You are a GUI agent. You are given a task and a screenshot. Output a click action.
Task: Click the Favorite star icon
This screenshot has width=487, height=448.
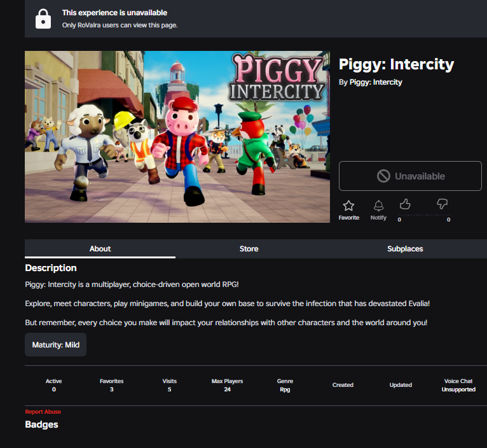348,206
